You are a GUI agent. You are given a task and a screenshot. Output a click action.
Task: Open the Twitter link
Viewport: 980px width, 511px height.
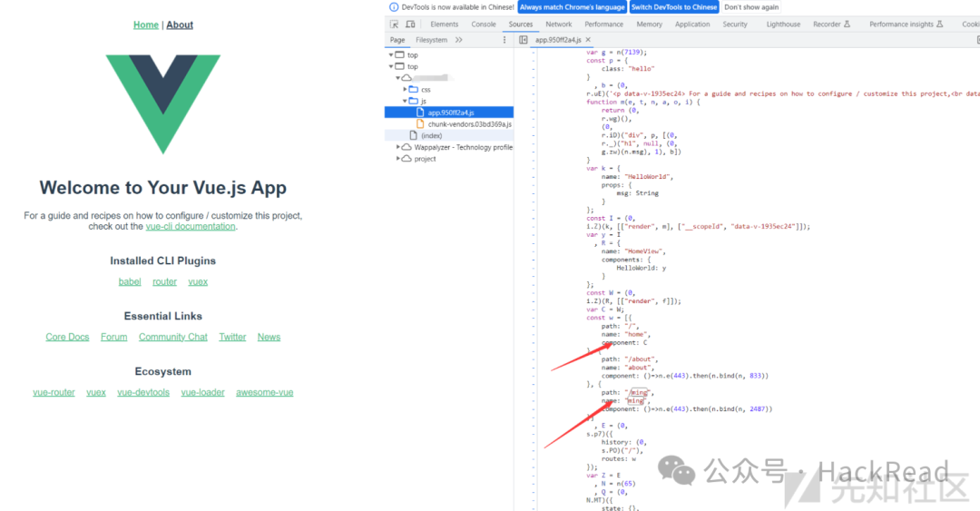(x=232, y=337)
